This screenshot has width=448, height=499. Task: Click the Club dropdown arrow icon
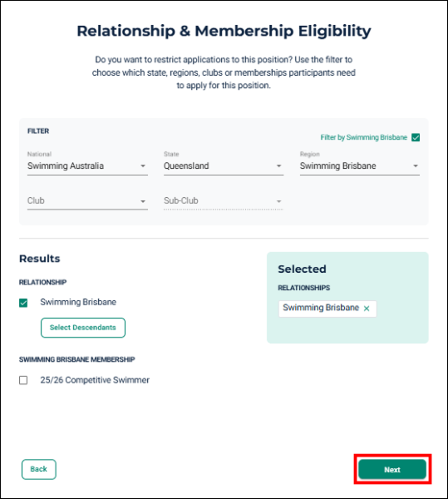tap(143, 201)
